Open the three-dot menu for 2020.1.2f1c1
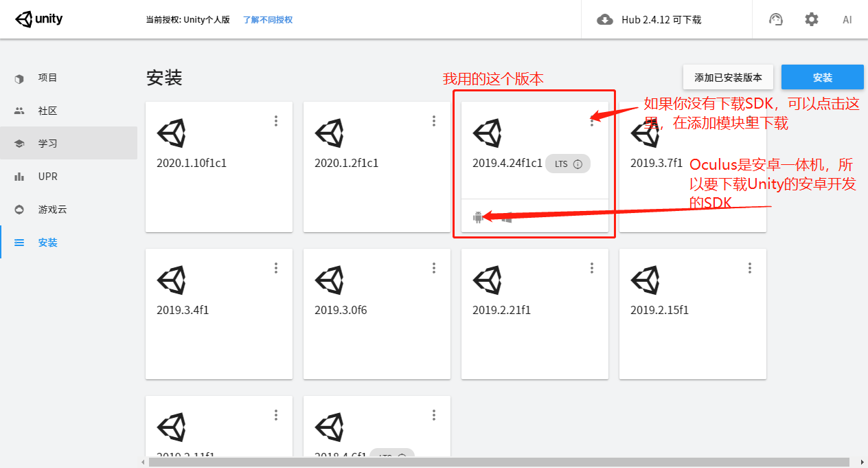Image resolution: width=868 pixels, height=468 pixels. 434,121
